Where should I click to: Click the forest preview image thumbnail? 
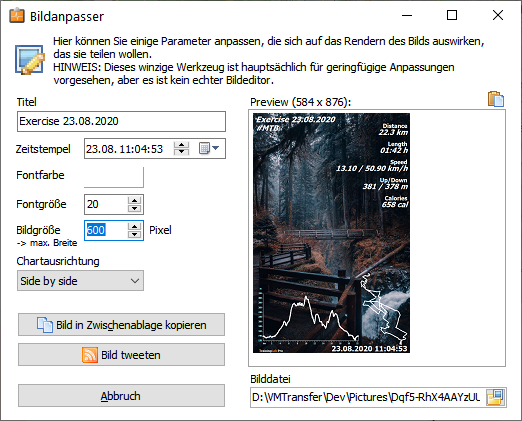331,233
